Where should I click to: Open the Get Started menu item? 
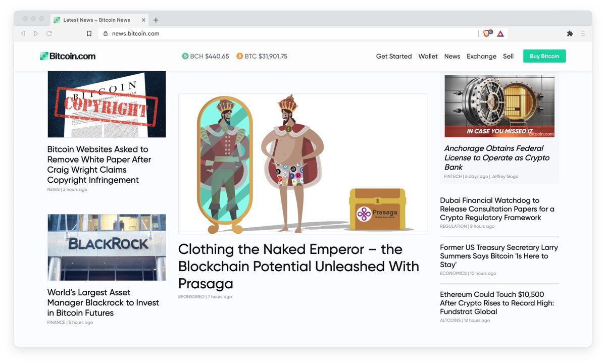(394, 56)
